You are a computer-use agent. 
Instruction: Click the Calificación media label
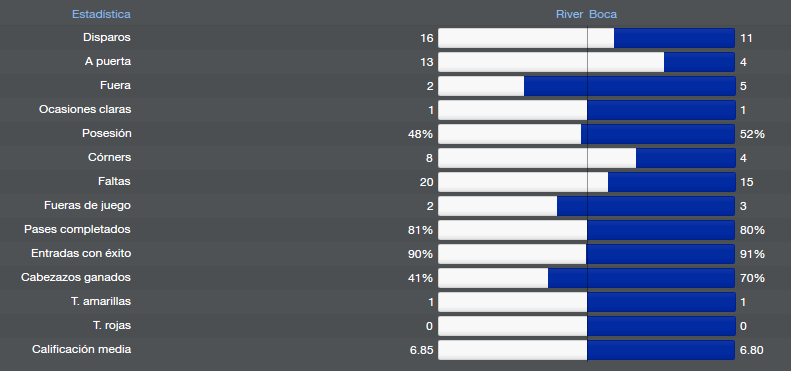tap(81, 349)
